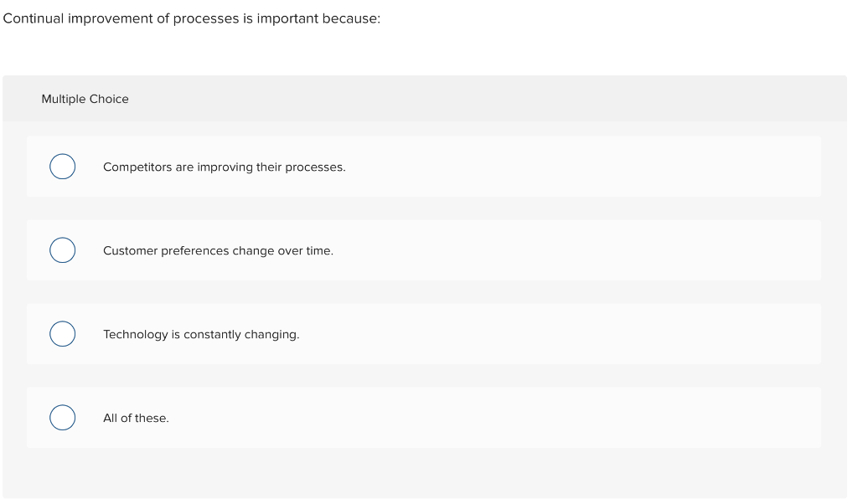858x504 pixels.
Task: Select the radio button for 'Competitors are improving their processes'
Action: (x=62, y=167)
